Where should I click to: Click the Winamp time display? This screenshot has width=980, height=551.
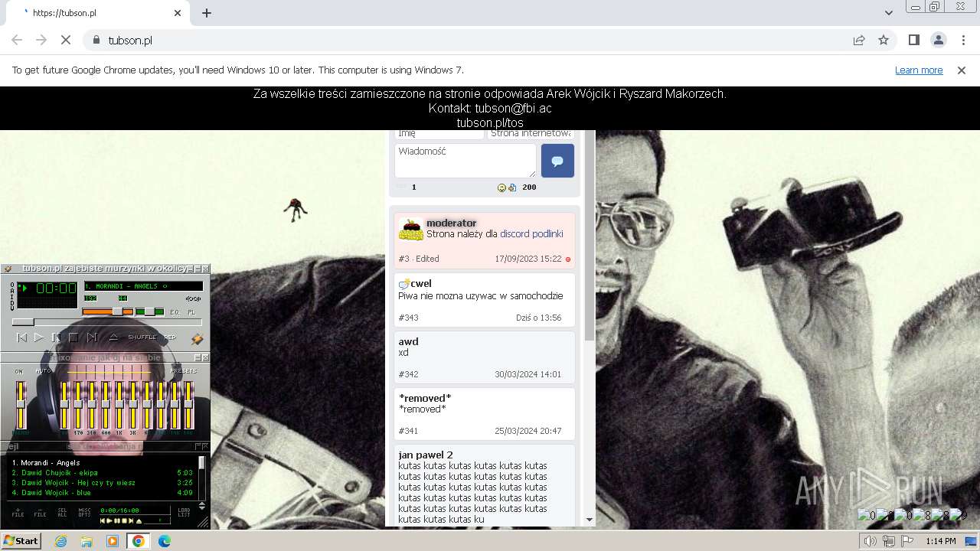coord(56,289)
